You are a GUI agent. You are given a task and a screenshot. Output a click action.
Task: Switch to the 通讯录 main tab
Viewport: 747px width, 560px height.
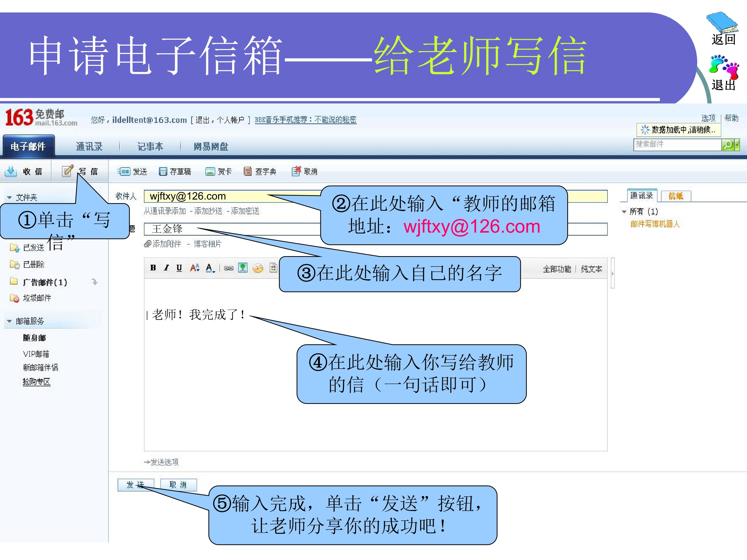[x=89, y=146]
